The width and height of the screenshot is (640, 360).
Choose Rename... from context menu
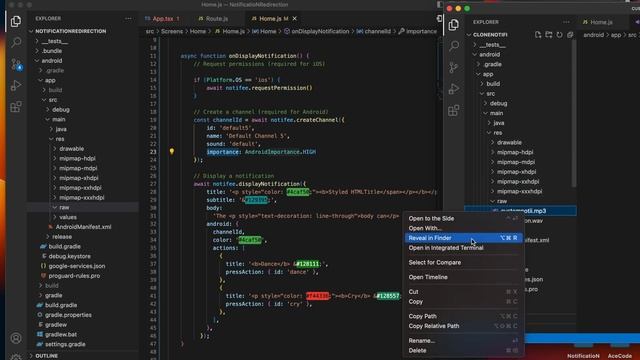(x=463, y=341)
